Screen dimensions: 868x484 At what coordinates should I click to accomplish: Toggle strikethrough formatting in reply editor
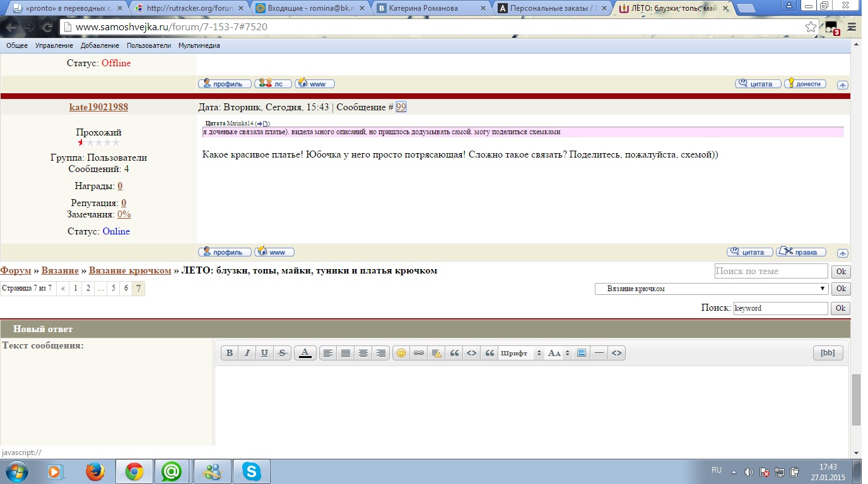283,353
